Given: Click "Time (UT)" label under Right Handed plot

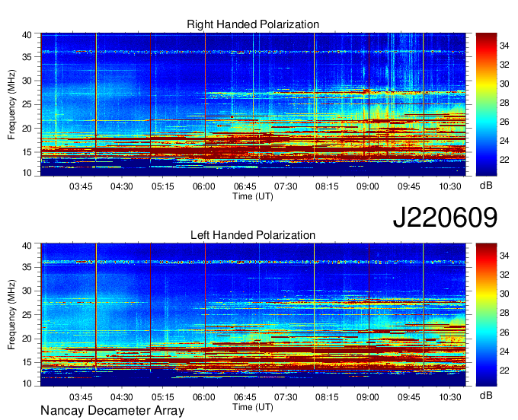Looking at the screenshot, I should (253, 196).
